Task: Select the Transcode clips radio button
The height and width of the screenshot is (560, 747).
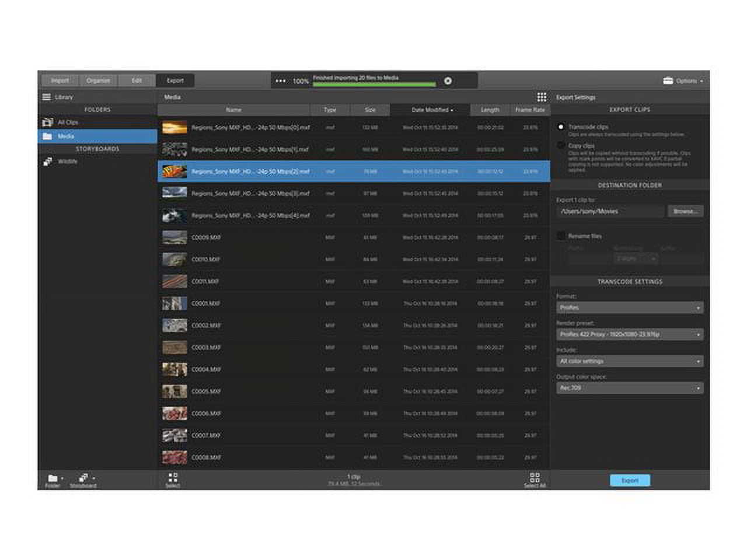Action: pyautogui.click(x=561, y=127)
